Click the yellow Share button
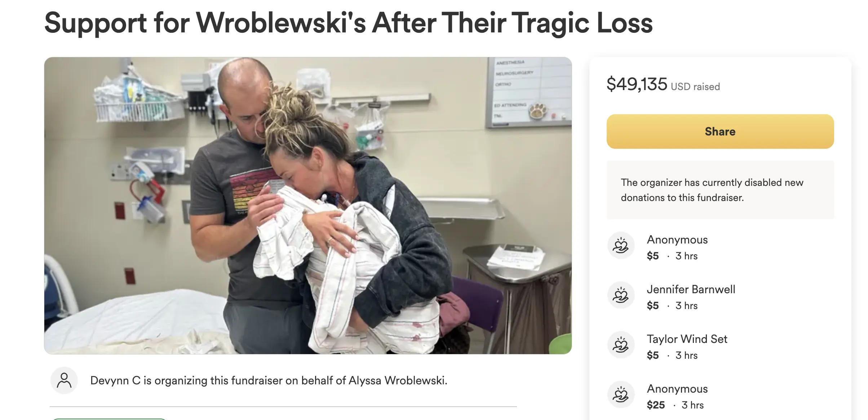 click(720, 131)
